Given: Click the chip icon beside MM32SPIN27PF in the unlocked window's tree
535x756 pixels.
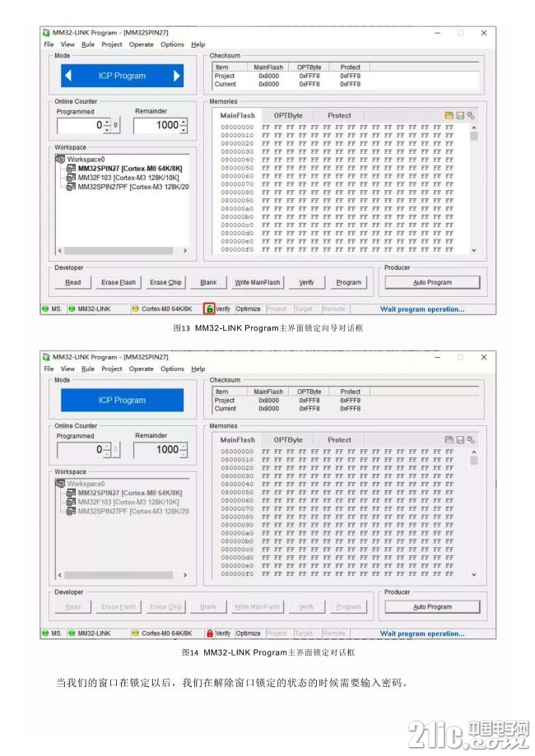Looking at the screenshot, I should [71, 187].
